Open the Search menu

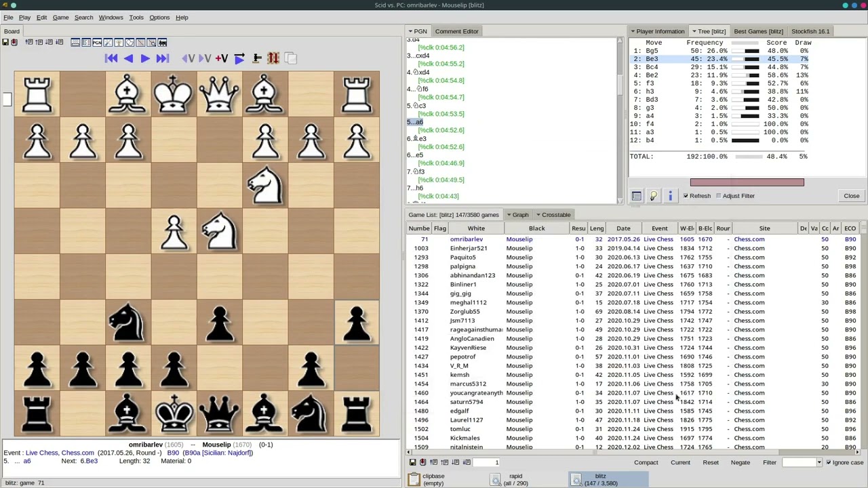pos(83,18)
